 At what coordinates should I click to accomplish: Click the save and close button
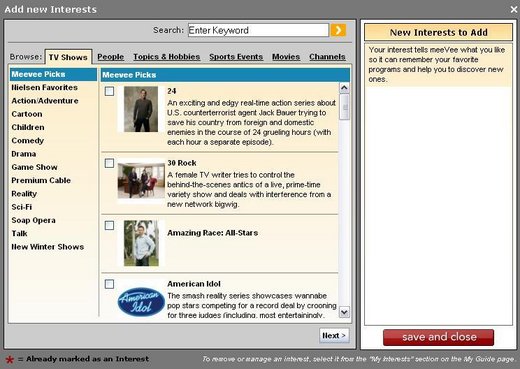pos(439,337)
